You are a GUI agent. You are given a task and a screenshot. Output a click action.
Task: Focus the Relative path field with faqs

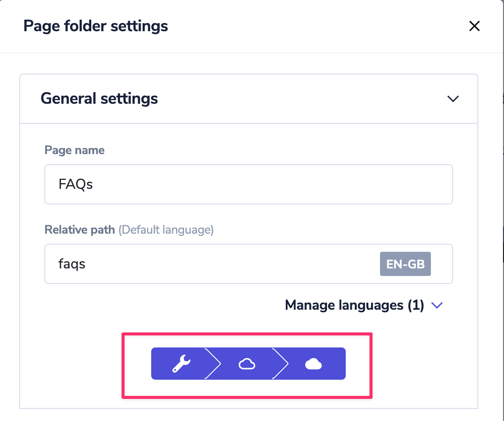212,264
